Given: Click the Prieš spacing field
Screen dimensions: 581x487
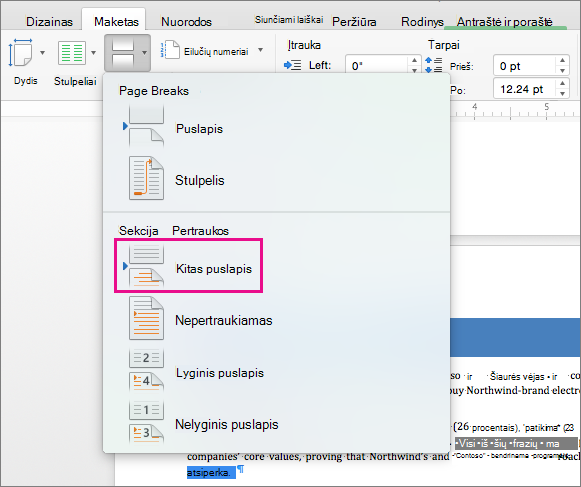Looking at the screenshot, I should pos(524,66).
